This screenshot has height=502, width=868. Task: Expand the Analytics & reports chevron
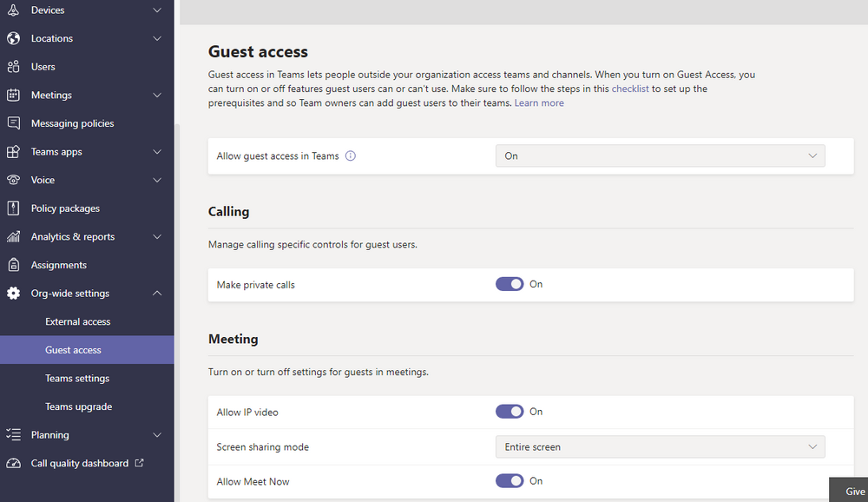coord(157,236)
